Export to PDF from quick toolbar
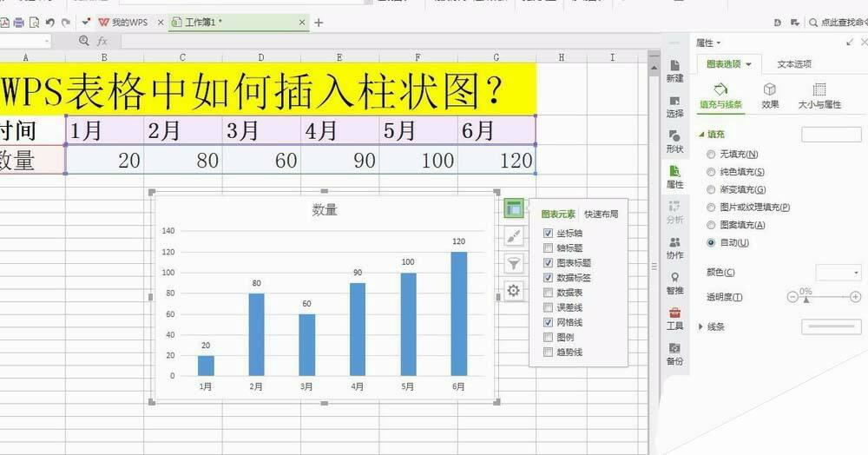 [4, 23]
